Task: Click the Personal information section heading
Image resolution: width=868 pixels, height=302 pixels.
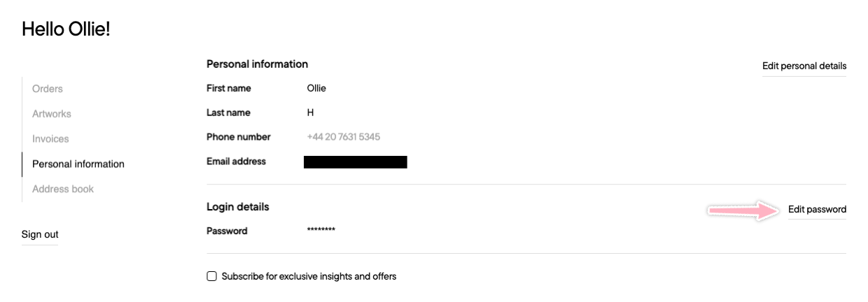Action: pos(257,64)
